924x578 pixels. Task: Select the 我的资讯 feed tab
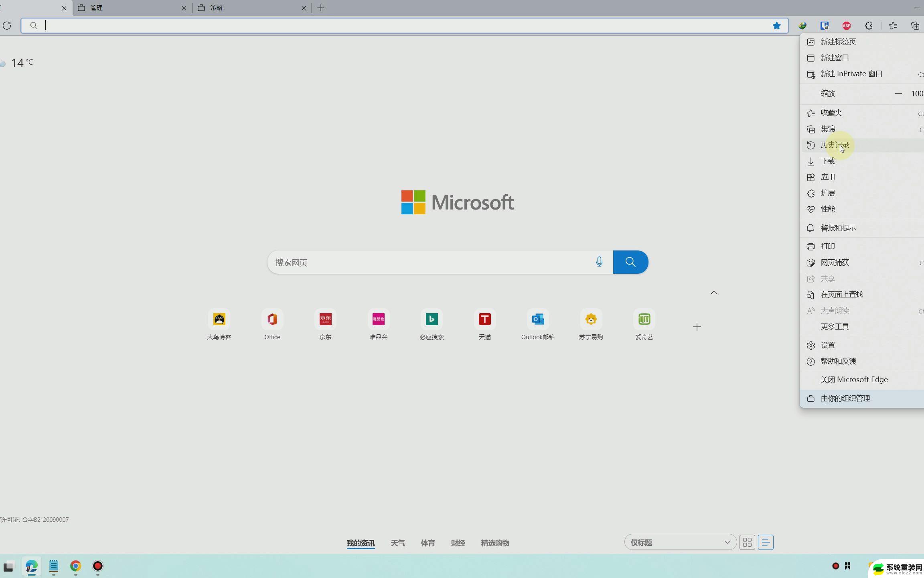pos(361,543)
